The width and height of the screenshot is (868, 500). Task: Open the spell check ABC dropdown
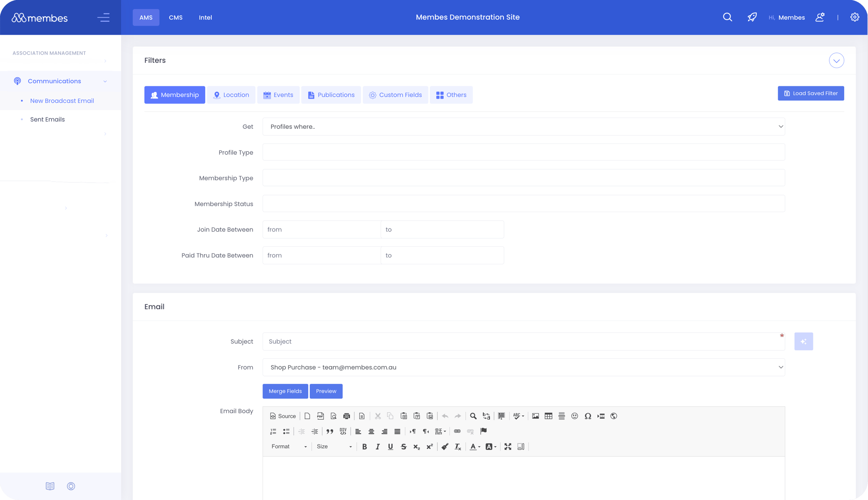tap(519, 416)
